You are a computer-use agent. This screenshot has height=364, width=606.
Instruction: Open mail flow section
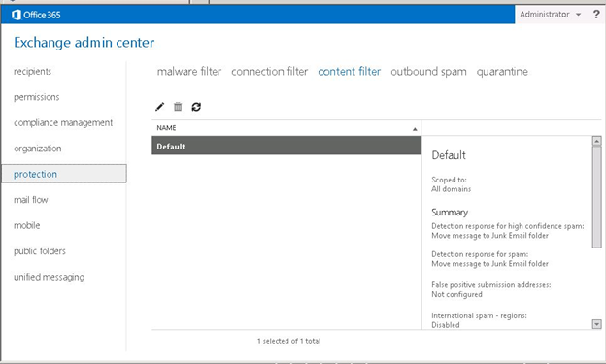pyautogui.click(x=31, y=200)
